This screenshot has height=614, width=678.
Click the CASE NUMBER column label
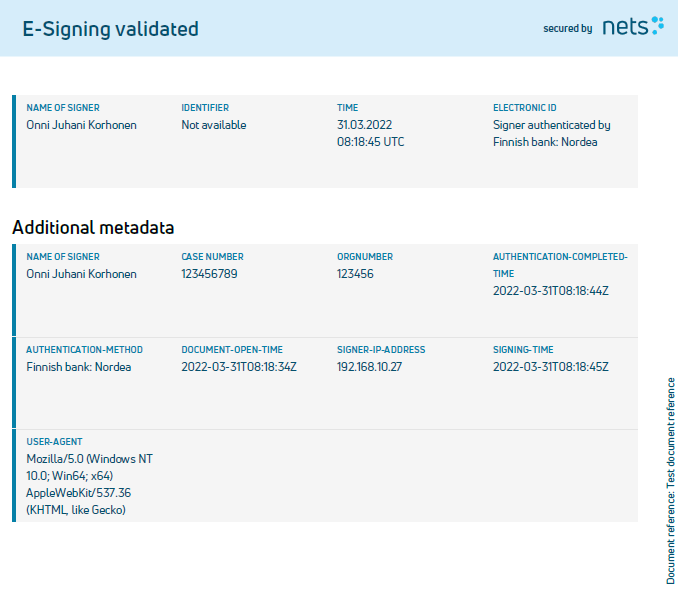pyautogui.click(x=212, y=256)
